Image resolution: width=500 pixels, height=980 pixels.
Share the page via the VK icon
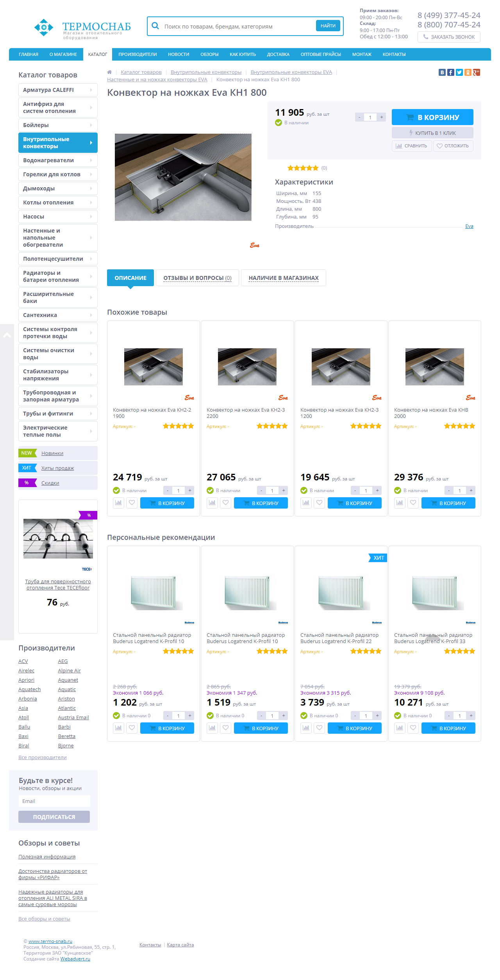click(442, 72)
